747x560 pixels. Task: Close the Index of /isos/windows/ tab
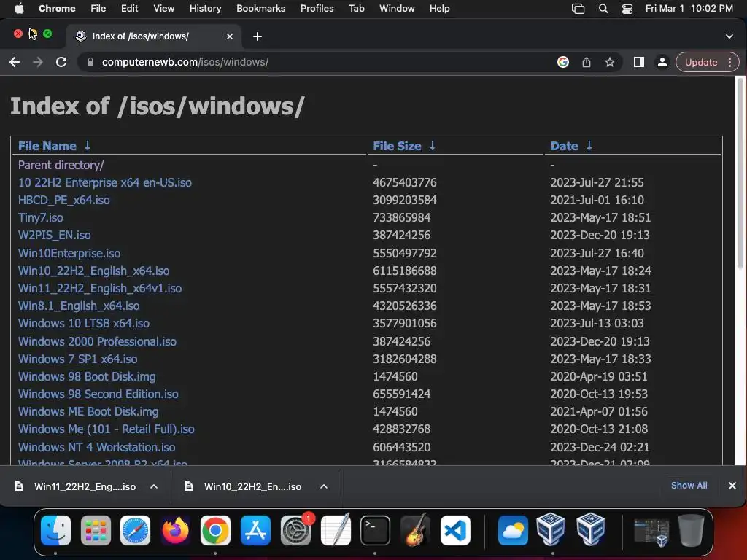pyautogui.click(x=230, y=36)
